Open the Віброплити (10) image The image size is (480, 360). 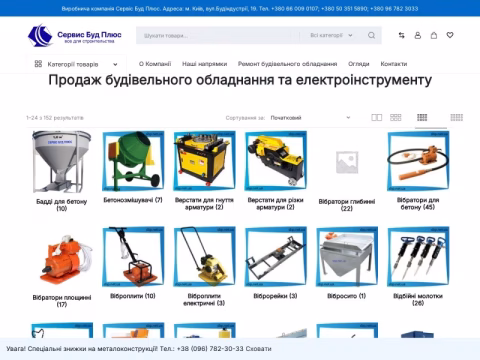point(133,257)
